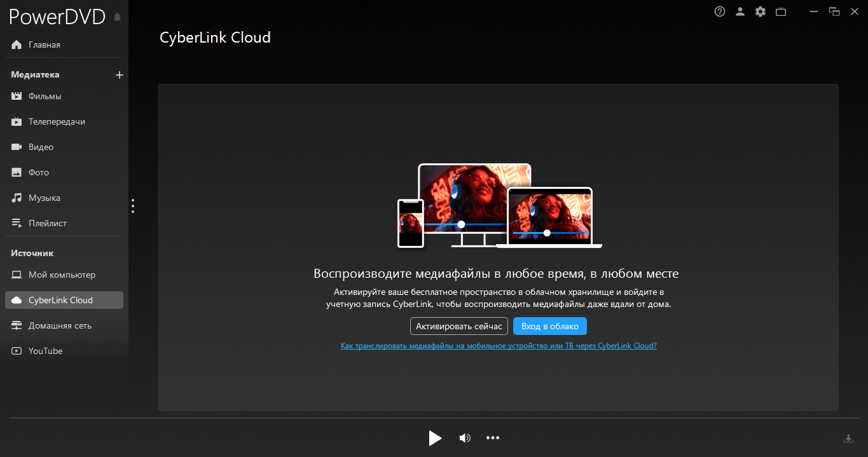Click the PowerDVD logo text

tap(57, 17)
